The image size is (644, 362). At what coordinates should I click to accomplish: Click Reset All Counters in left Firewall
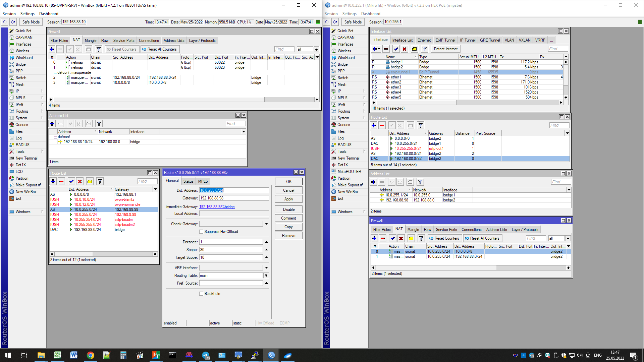160,49
